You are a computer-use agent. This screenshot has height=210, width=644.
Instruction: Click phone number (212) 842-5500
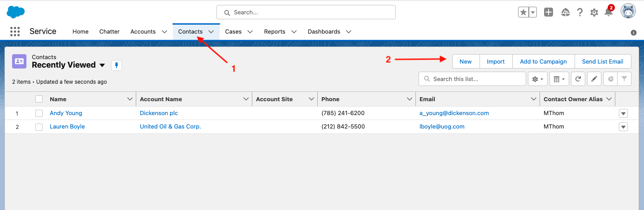click(343, 127)
